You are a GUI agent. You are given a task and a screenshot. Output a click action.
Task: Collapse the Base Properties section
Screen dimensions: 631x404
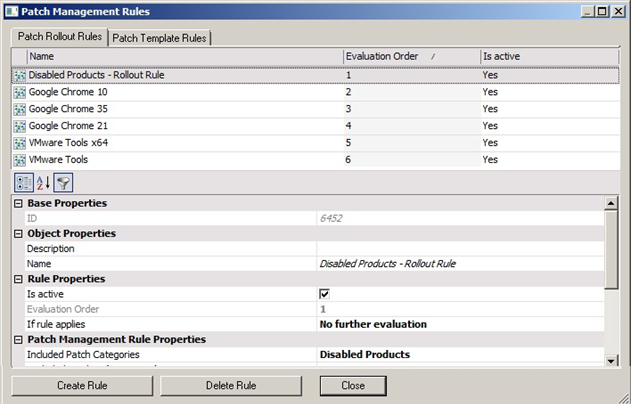pos(18,204)
